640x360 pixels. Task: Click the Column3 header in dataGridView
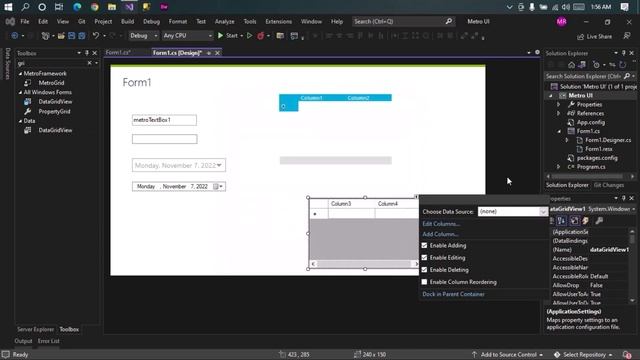(x=351, y=204)
